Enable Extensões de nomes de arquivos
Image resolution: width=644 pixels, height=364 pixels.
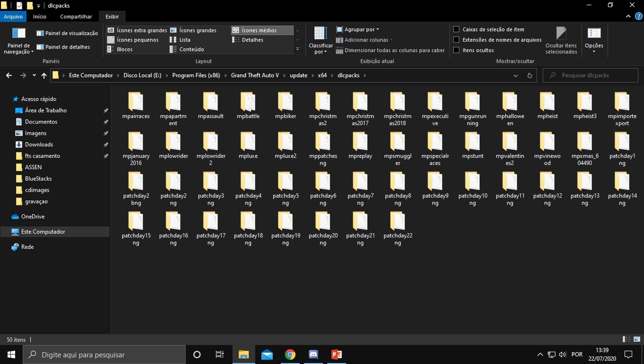[x=456, y=40]
